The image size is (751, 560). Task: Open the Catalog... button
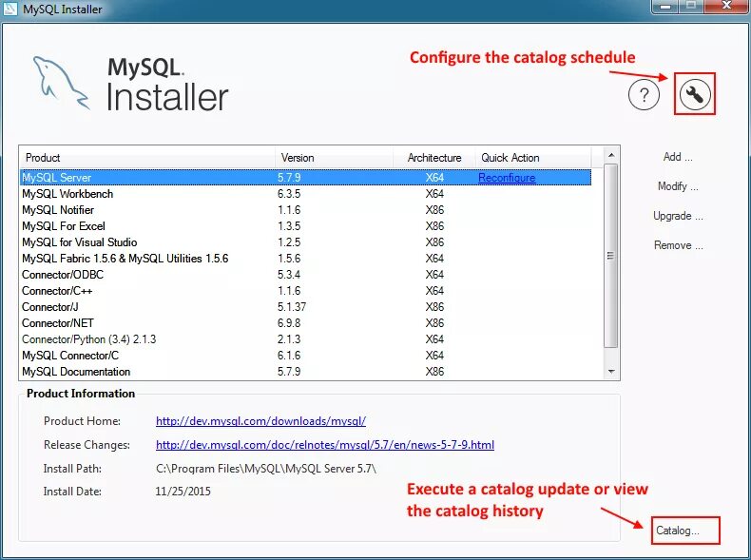(x=685, y=531)
